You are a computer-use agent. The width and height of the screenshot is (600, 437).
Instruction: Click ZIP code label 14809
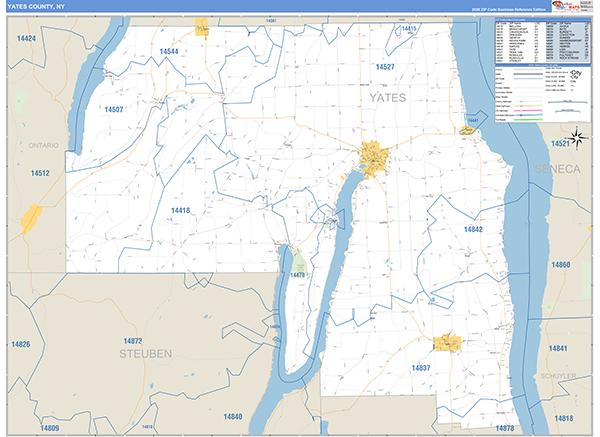point(50,428)
